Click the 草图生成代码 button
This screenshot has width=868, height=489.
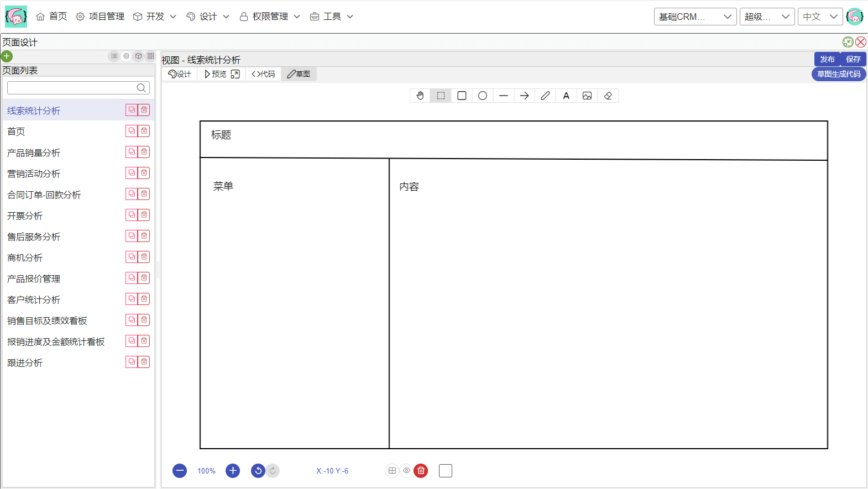(x=838, y=74)
